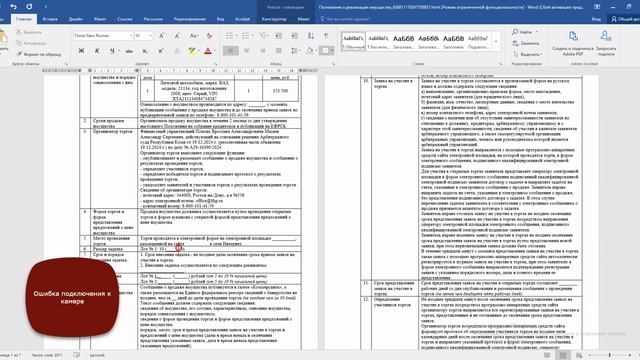This screenshot has height=360, width=640.
Task: Apply the yellow text highlight color
Action: [191, 51]
